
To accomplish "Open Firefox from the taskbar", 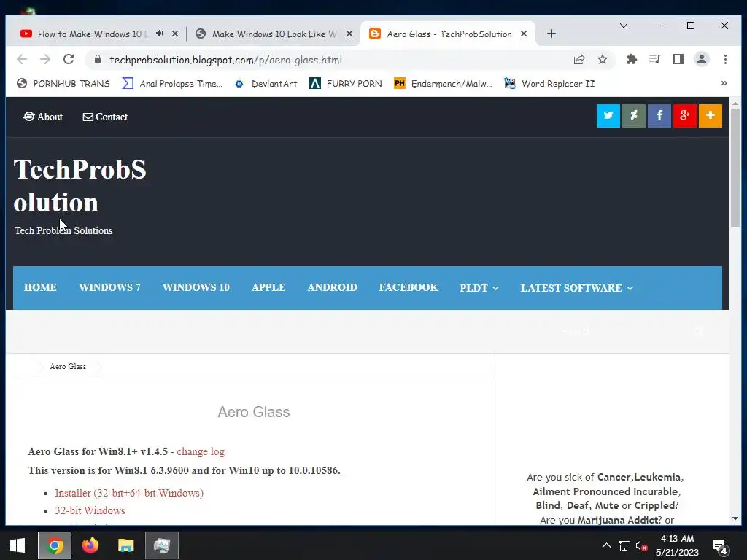I will (90, 545).
